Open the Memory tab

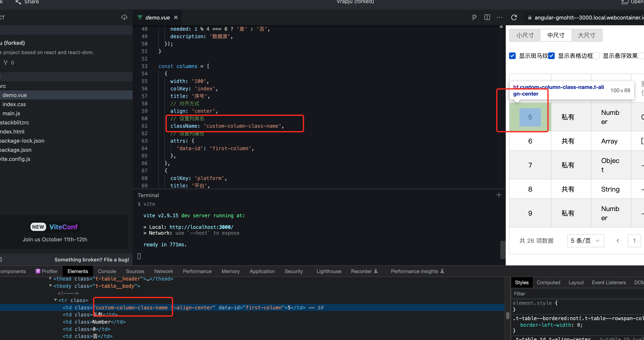230,271
